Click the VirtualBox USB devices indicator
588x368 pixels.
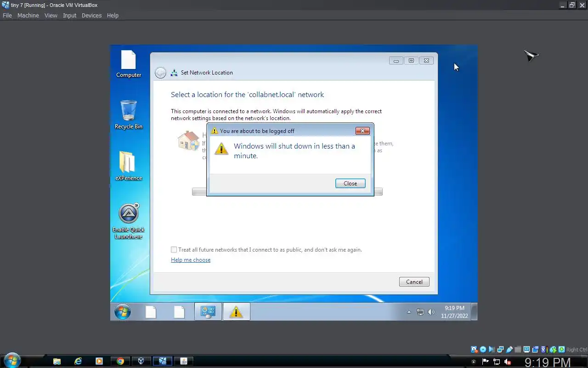click(509, 350)
